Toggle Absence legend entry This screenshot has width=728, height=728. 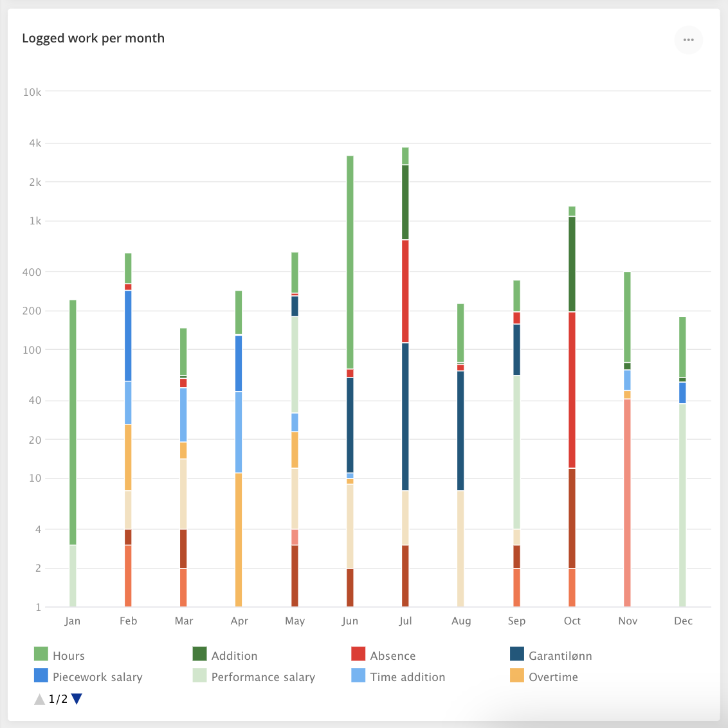(x=392, y=656)
